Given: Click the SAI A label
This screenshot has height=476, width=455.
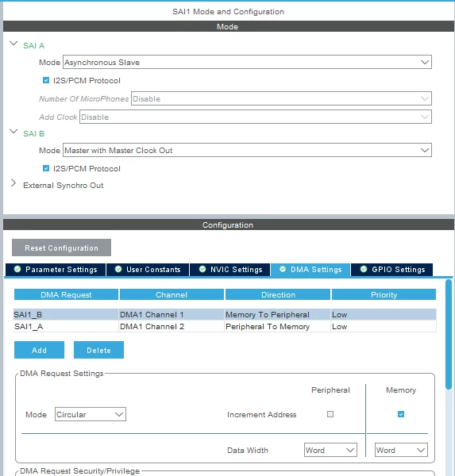Looking at the screenshot, I should tap(33, 45).
